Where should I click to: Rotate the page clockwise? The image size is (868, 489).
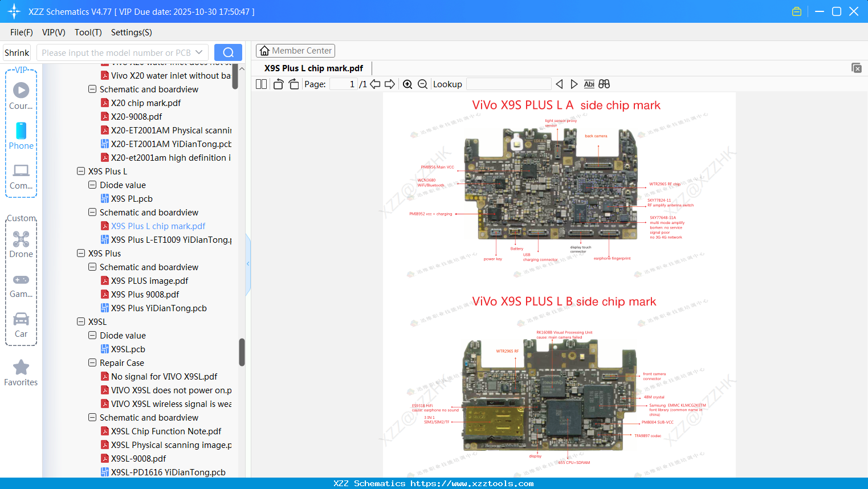tap(294, 84)
